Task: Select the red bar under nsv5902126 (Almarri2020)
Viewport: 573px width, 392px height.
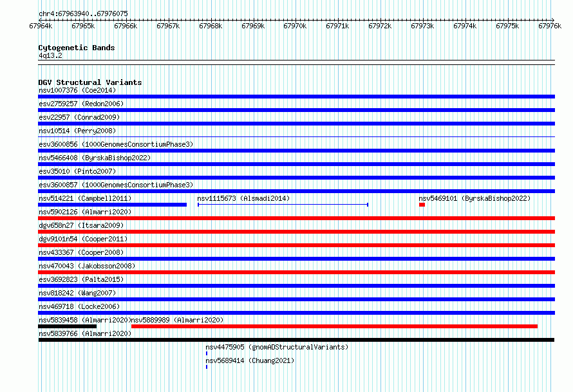Action: pyautogui.click(x=296, y=218)
